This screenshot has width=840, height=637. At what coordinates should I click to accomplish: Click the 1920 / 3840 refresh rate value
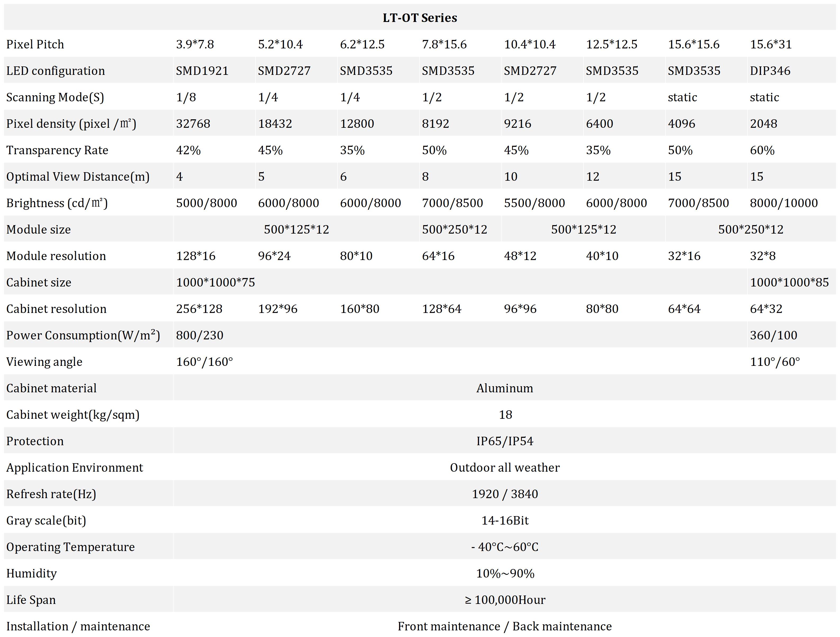pos(505,494)
